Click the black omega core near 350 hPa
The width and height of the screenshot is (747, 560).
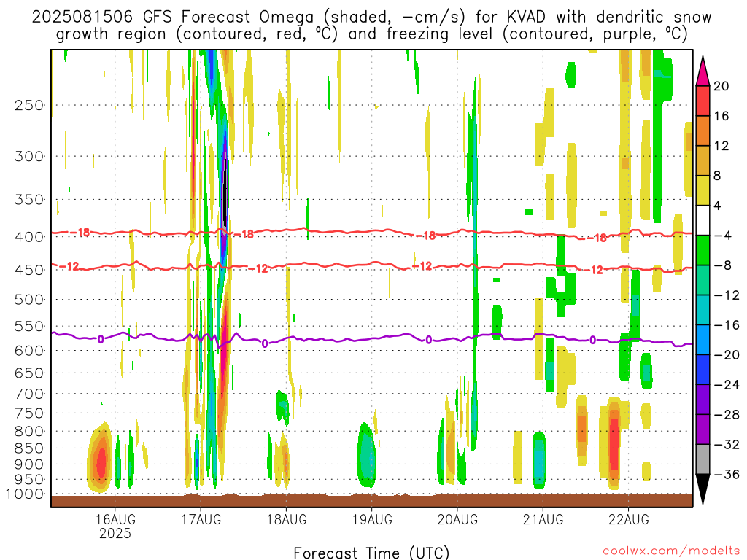[225, 190]
